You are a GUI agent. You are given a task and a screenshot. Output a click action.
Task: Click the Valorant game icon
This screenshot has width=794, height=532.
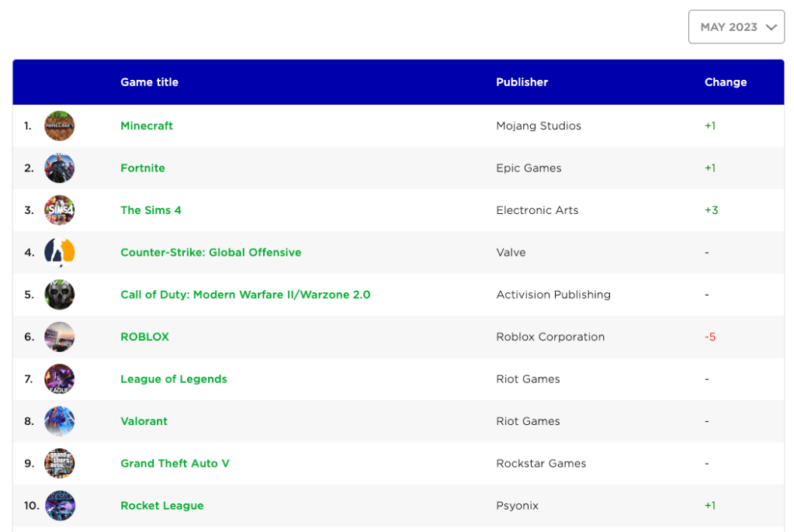point(60,421)
